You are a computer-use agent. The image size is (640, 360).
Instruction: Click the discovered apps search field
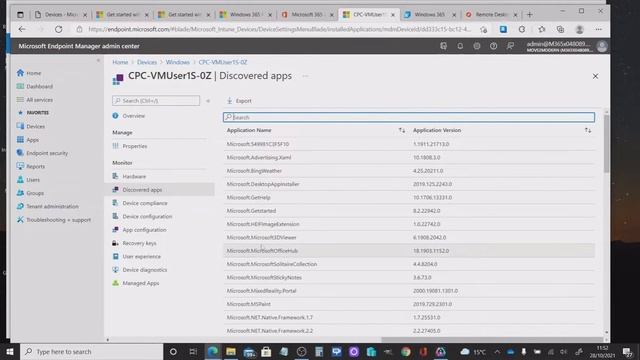[x=409, y=117]
